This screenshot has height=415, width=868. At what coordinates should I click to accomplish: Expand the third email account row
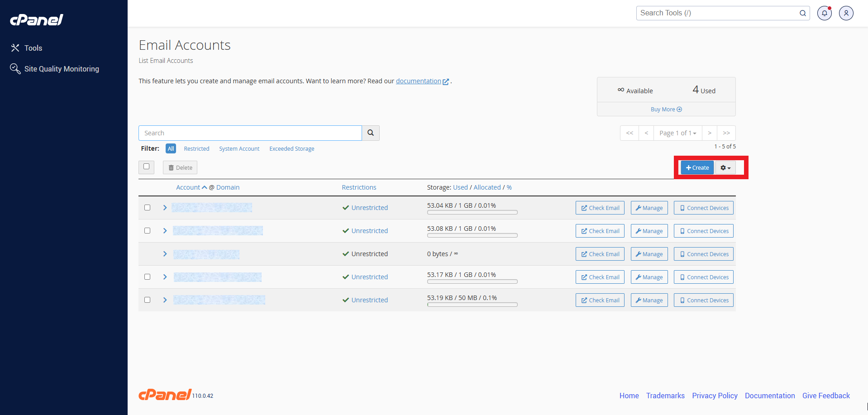(x=165, y=254)
